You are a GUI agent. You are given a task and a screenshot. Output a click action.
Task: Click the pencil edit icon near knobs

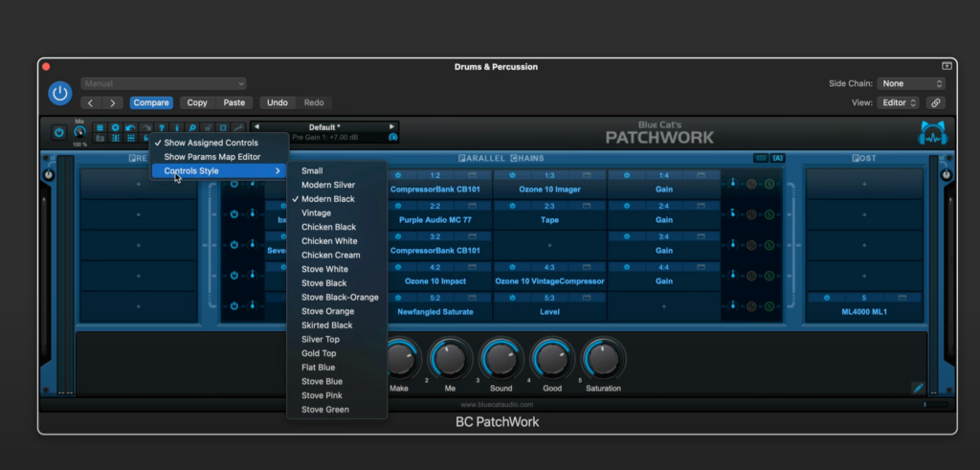tap(918, 388)
